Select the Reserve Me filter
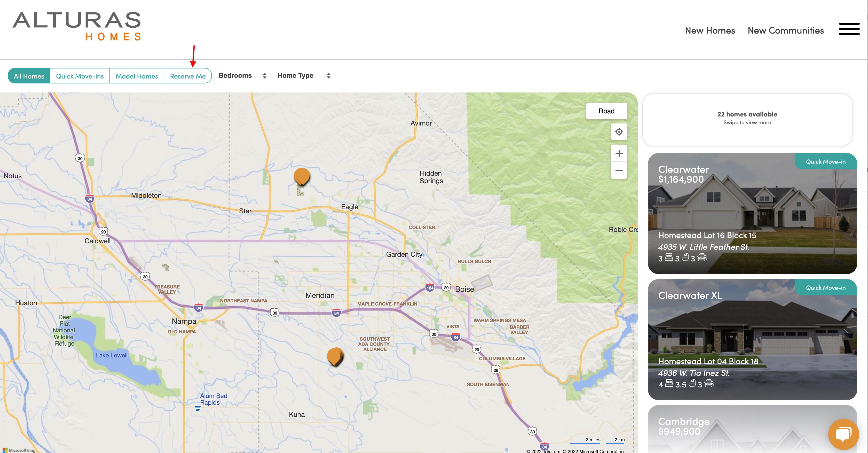868x453 pixels. [x=188, y=76]
